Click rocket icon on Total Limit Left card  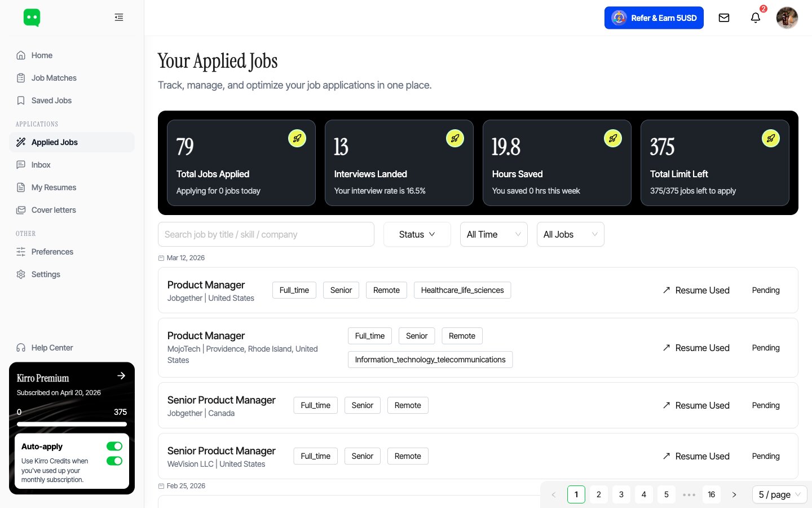[771, 138]
